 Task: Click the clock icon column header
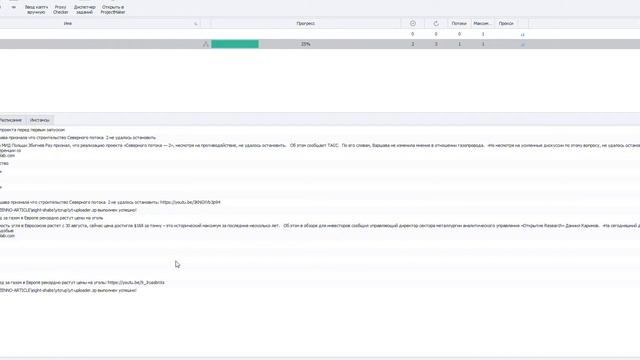coord(413,24)
